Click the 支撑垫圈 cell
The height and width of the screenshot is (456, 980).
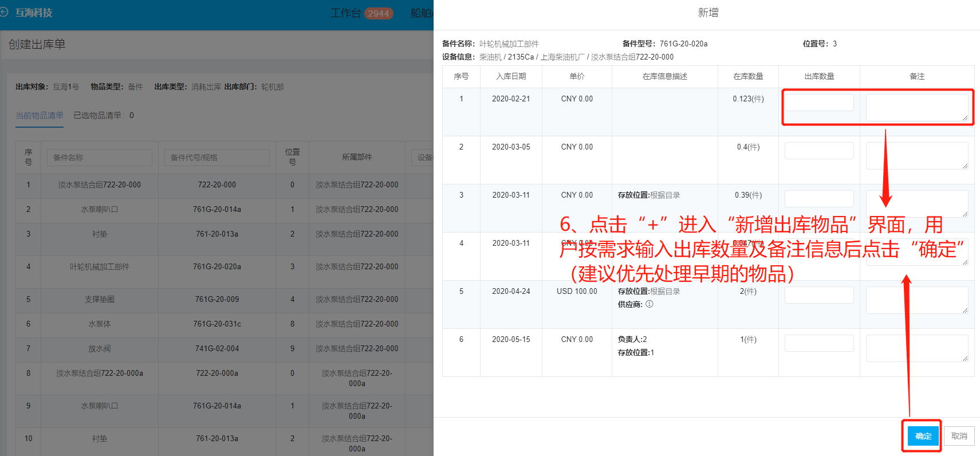point(100,299)
